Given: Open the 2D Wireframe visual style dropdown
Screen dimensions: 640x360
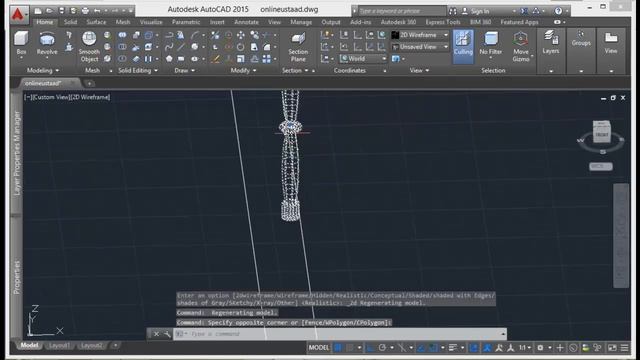Looking at the screenshot, I should click(x=420, y=35).
